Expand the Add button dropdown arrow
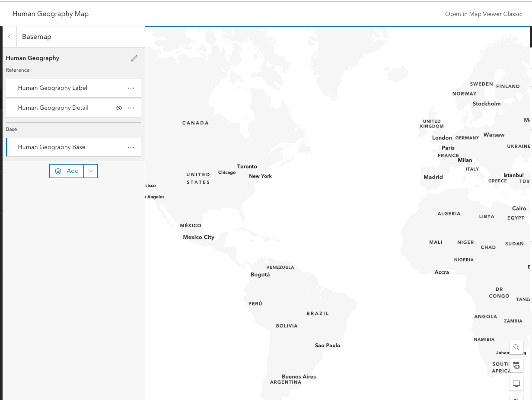 [91, 171]
